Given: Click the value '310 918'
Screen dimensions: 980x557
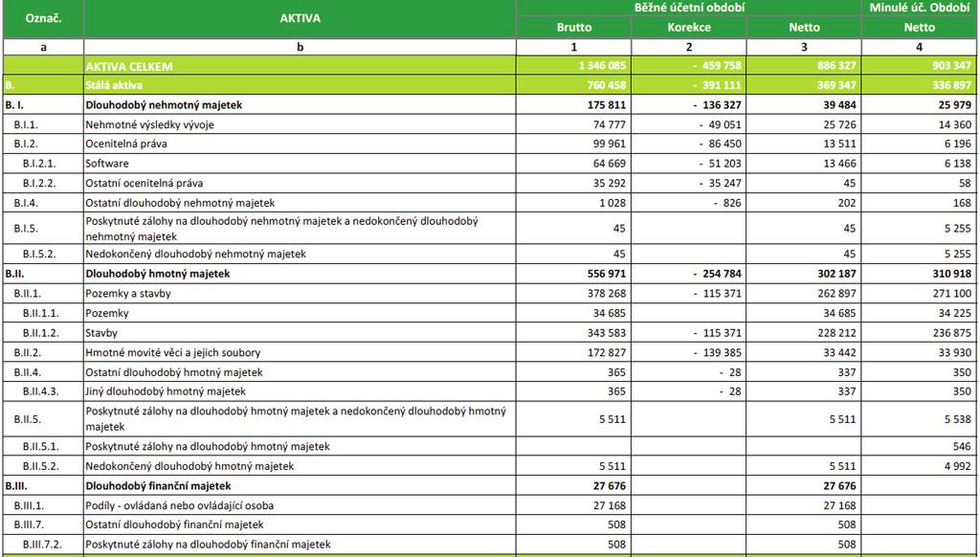Looking at the screenshot, I should point(952,274).
